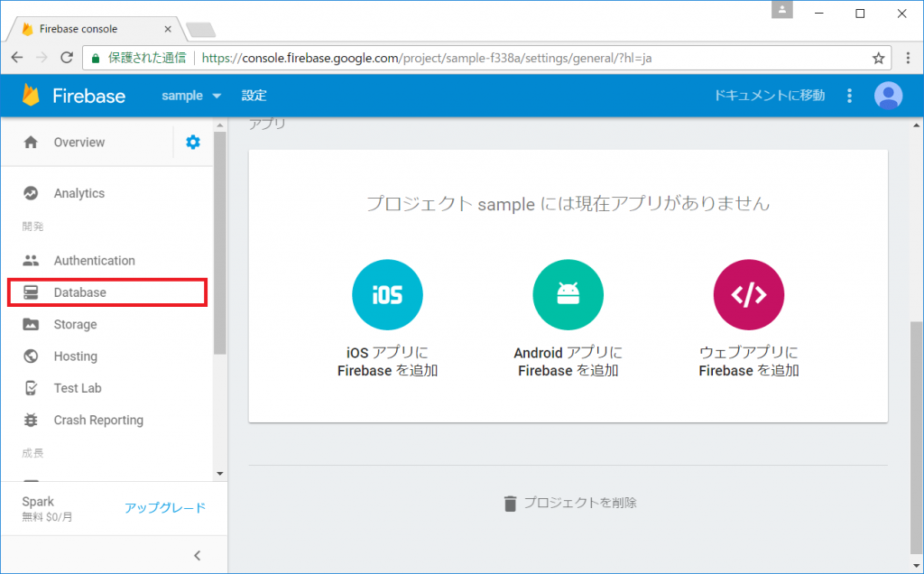
Task: Click the アップグレード link
Action: click(165, 507)
